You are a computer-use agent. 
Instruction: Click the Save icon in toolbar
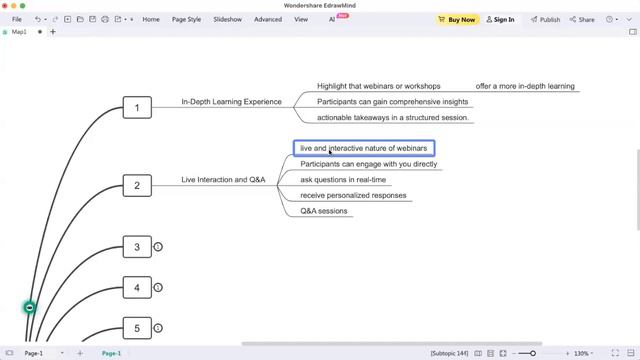pos(93,19)
